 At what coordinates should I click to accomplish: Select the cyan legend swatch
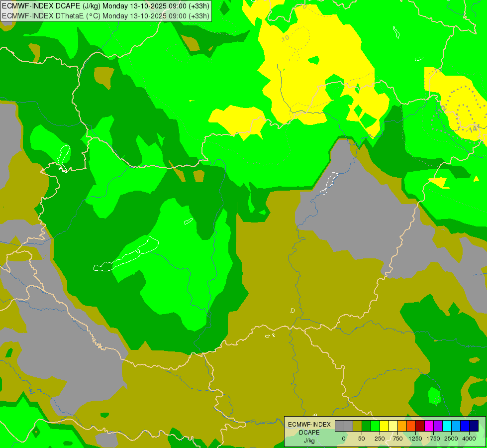(x=447, y=426)
